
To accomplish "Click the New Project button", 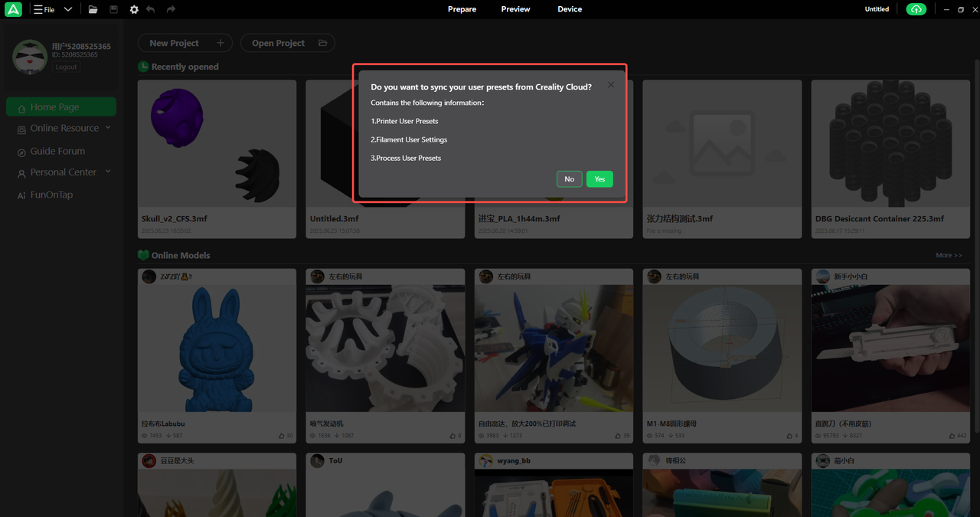I will (x=186, y=43).
